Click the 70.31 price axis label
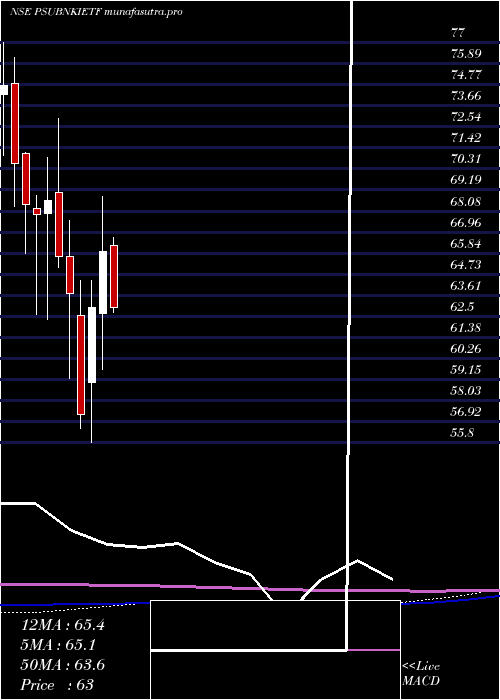Image resolution: width=500 pixels, height=700 pixels. pos(466,159)
